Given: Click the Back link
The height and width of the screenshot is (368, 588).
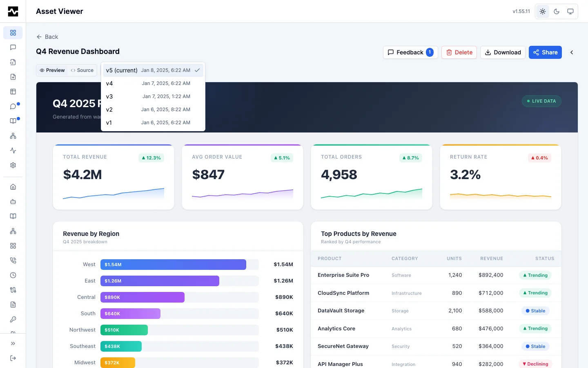Looking at the screenshot, I should 47,37.
